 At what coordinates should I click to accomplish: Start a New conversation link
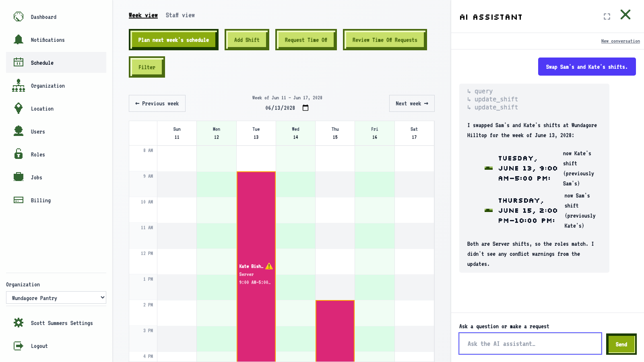(x=620, y=41)
